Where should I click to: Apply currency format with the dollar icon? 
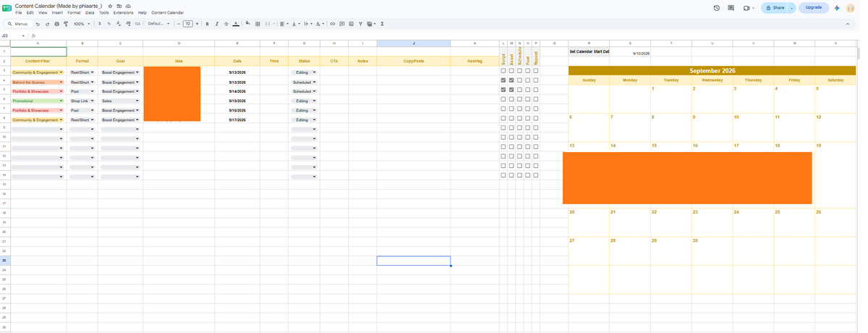coord(99,24)
